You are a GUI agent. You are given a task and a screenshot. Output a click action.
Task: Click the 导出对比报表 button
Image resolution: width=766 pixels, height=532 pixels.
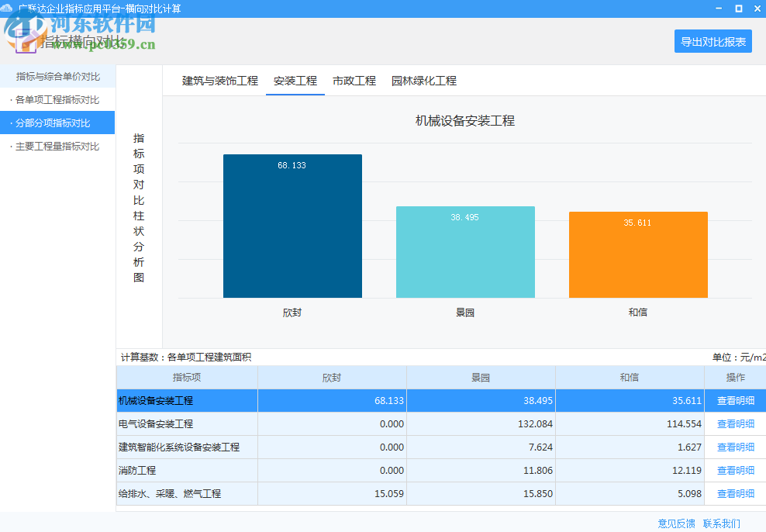(713, 41)
